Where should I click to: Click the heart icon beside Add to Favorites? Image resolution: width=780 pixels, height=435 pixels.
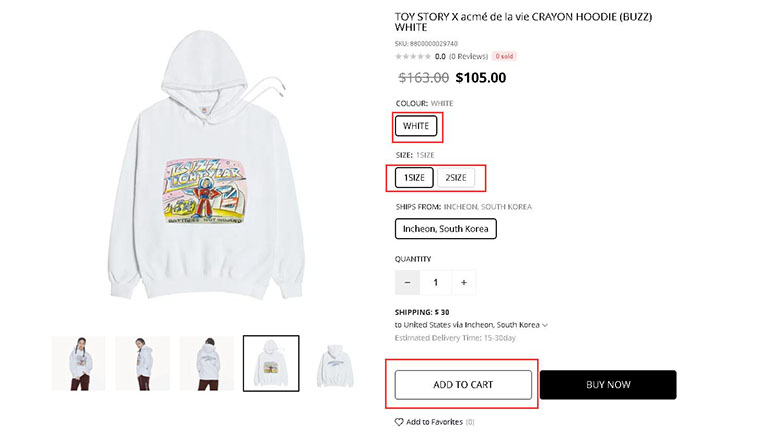[x=399, y=422]
